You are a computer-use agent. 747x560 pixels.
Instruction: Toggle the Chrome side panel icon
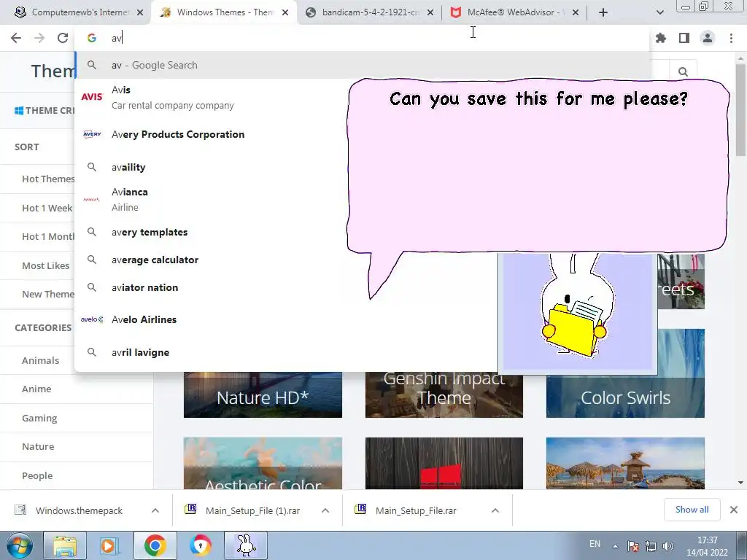(684, 38)
